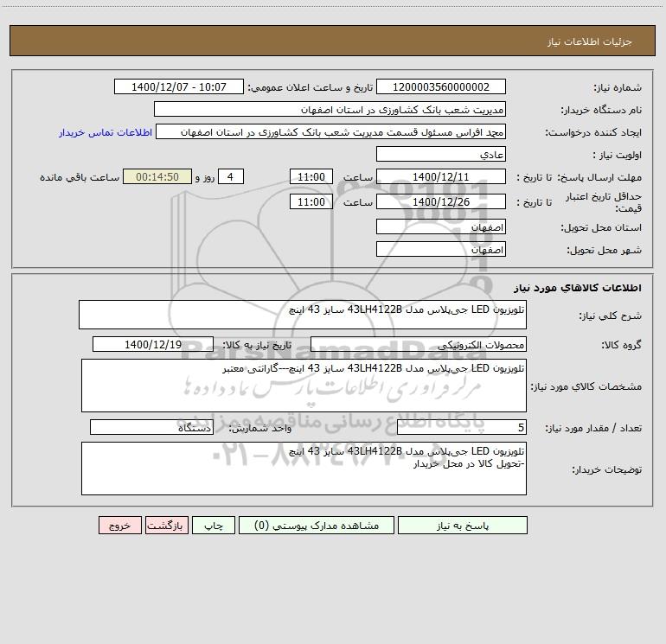Click the request creator field مجد افراس

(x=331, y=131)
